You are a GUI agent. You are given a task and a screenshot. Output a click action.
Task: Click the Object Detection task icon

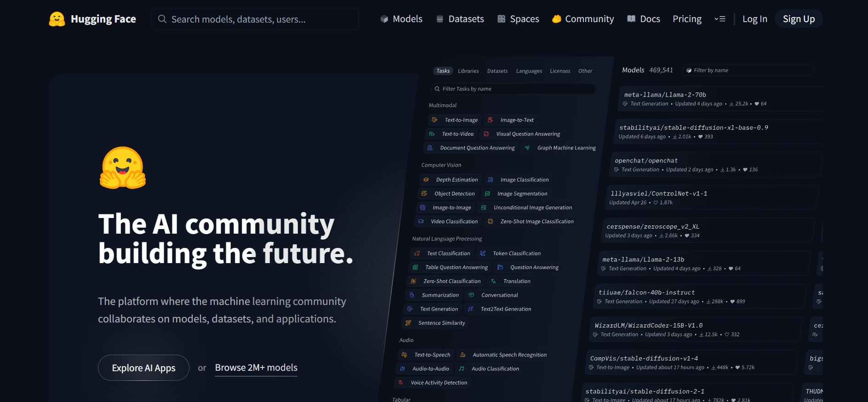pos(424,194)
